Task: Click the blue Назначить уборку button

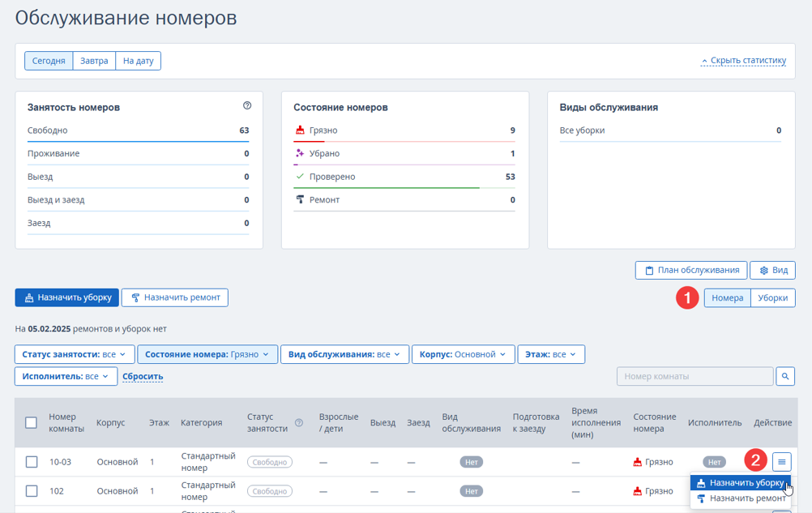Action: click(x=66, y=297)
